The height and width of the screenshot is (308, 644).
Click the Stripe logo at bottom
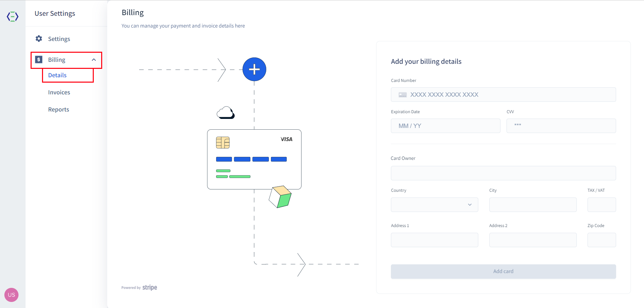pyautogui.click(x=150, y=288)
